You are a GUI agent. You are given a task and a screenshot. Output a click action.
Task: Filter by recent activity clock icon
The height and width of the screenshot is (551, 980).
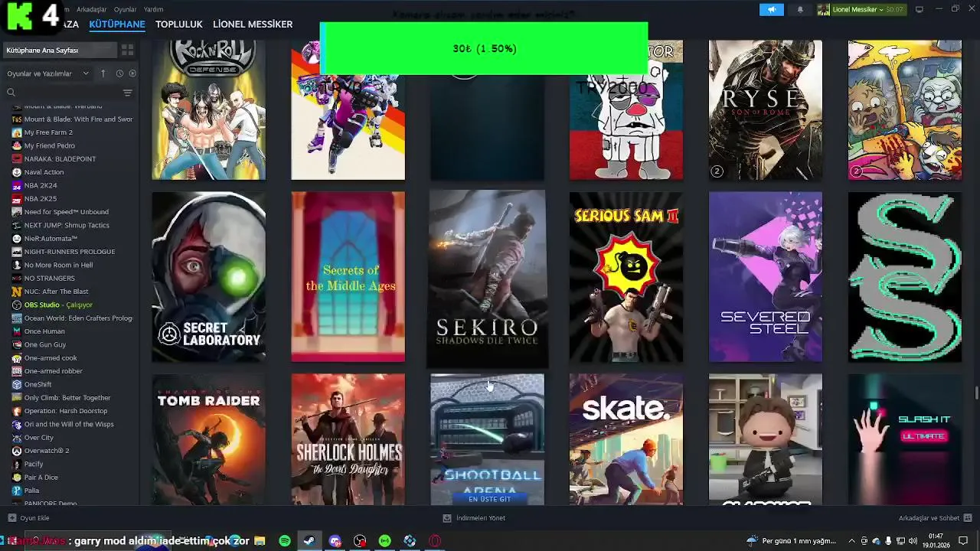pyautogui.click(x=119, y=73)
